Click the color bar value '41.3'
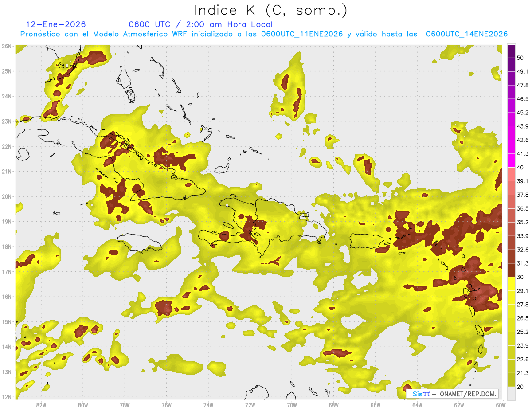 pyautogui.click(x=522, y=154)
